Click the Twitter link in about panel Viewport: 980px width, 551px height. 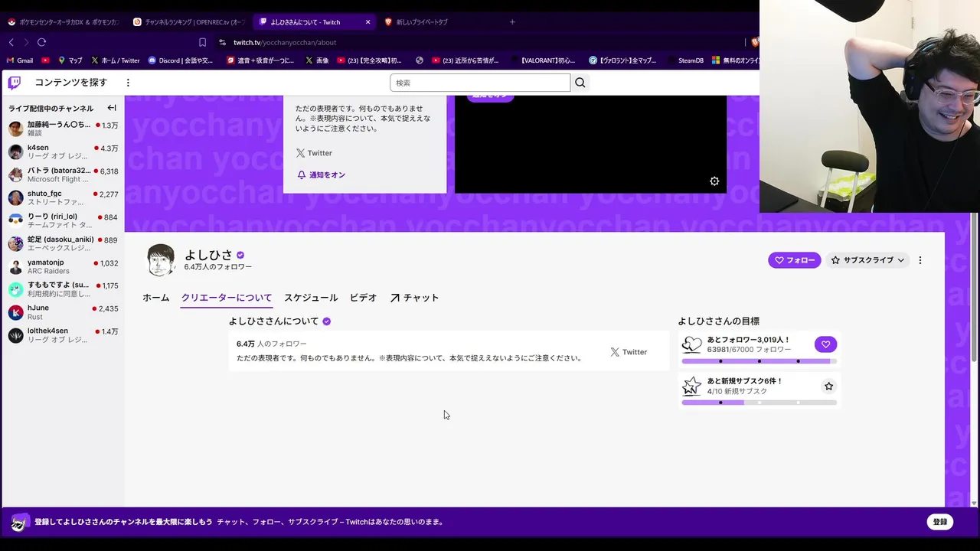click(x=629, y=352)
